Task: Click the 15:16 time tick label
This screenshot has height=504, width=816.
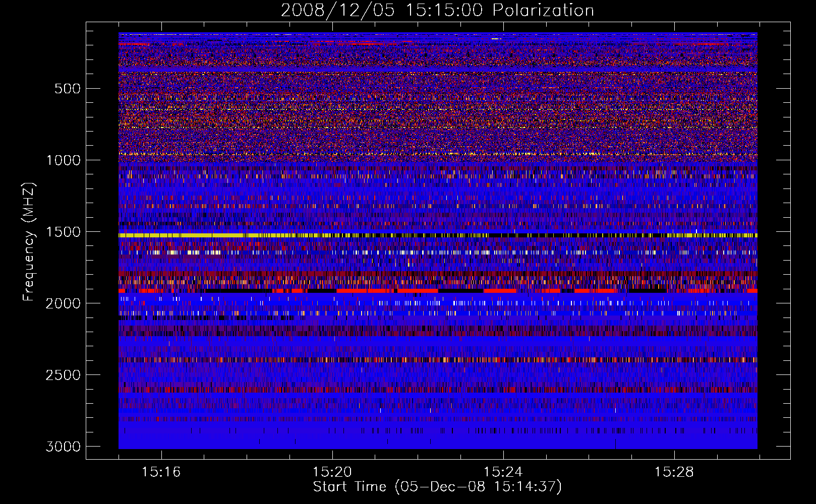Action: 161,472
